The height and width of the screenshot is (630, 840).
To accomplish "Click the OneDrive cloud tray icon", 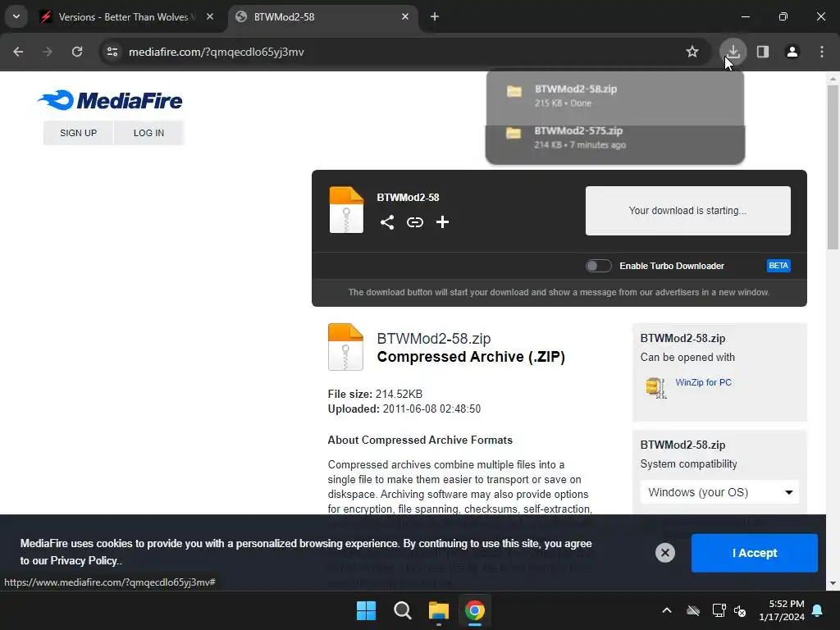I will point(693,610).
